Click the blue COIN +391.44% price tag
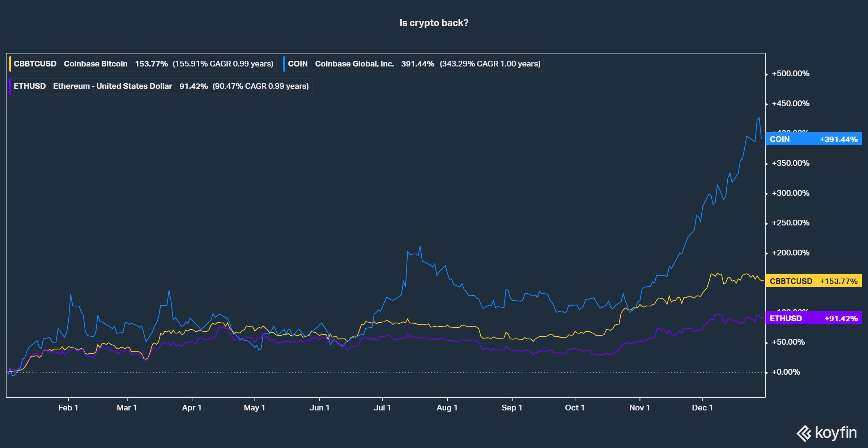 pos(814,139)
